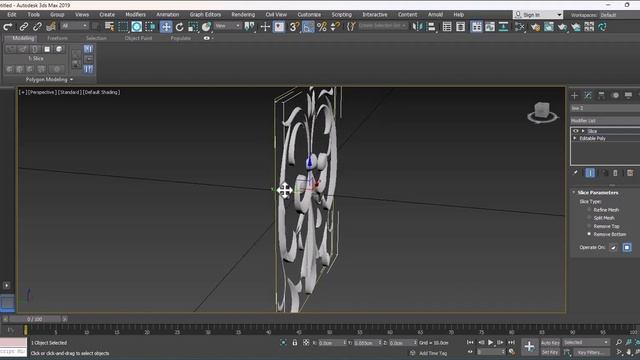Screen dimensions: 640x360
Task: Open Edit Named Selection Sets
Action: pyautogui.click(x=351, y=27)
